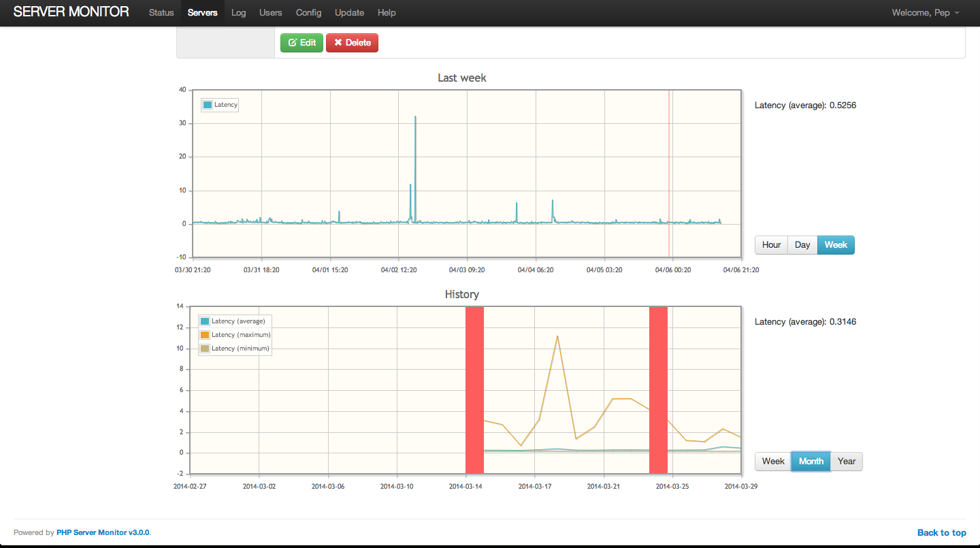Select Week view for the uptime chart
This screenshot has width=980, height=548.
click(836, 245)
